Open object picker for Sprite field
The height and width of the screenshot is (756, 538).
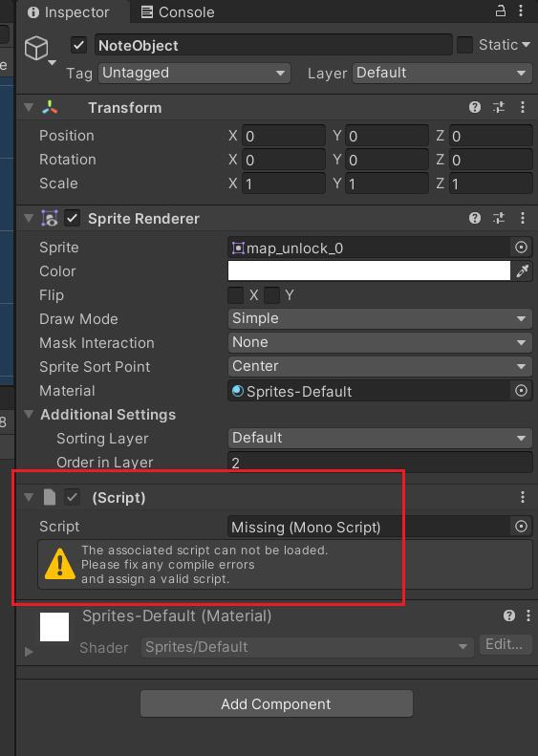[521, 248]
